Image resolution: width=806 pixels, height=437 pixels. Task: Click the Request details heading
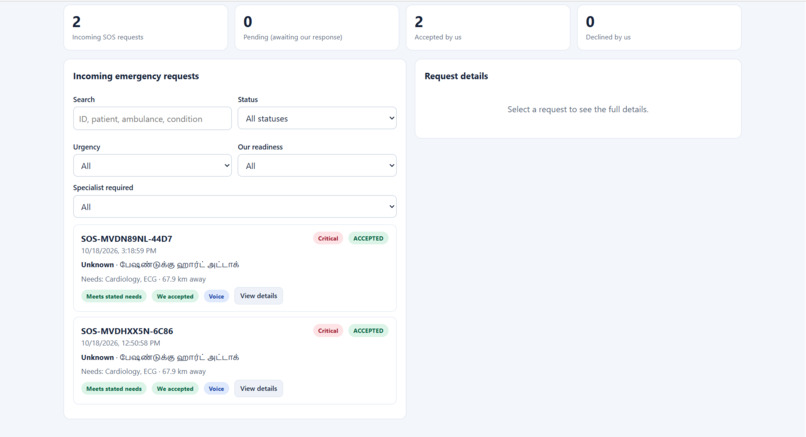[x=456, y=76]
